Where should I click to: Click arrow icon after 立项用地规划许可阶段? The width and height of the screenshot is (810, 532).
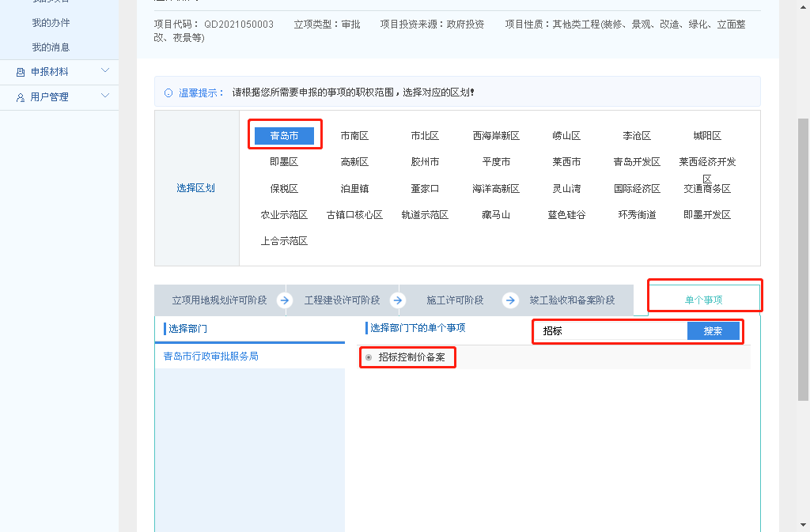(x=286, y=300)
